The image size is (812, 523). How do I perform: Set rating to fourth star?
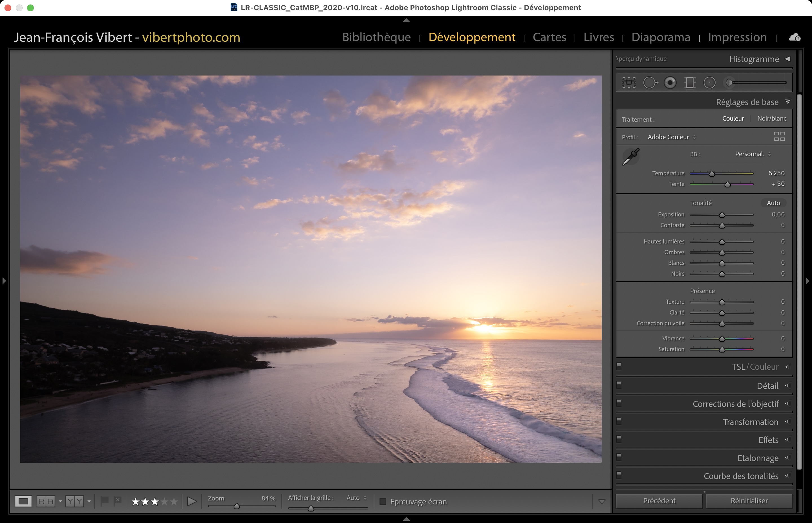[x=164, y=502]
